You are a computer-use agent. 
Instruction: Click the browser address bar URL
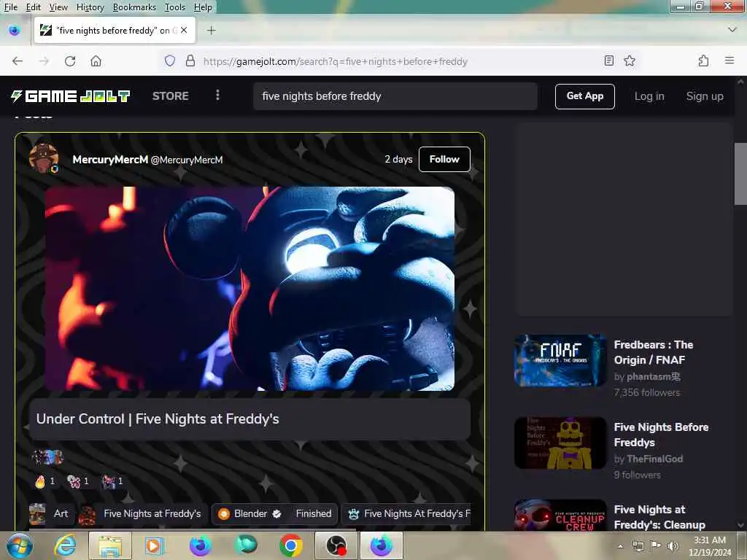[x=336, y=61]
